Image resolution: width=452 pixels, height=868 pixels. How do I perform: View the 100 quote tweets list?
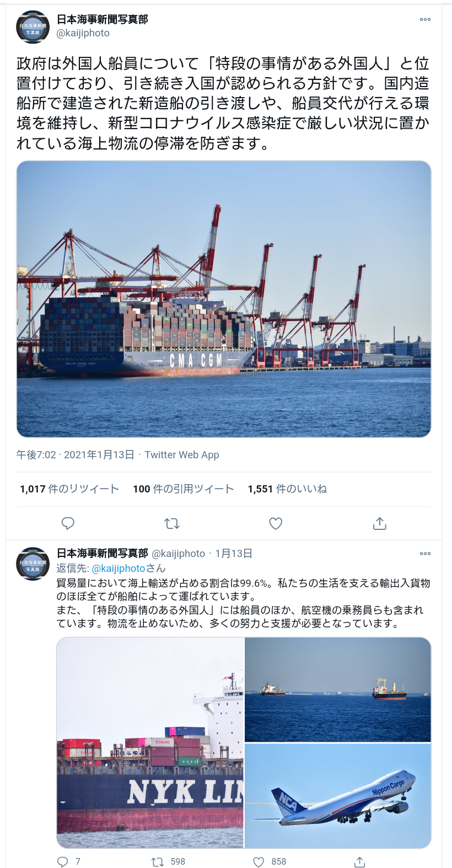[x=184, y=489]
